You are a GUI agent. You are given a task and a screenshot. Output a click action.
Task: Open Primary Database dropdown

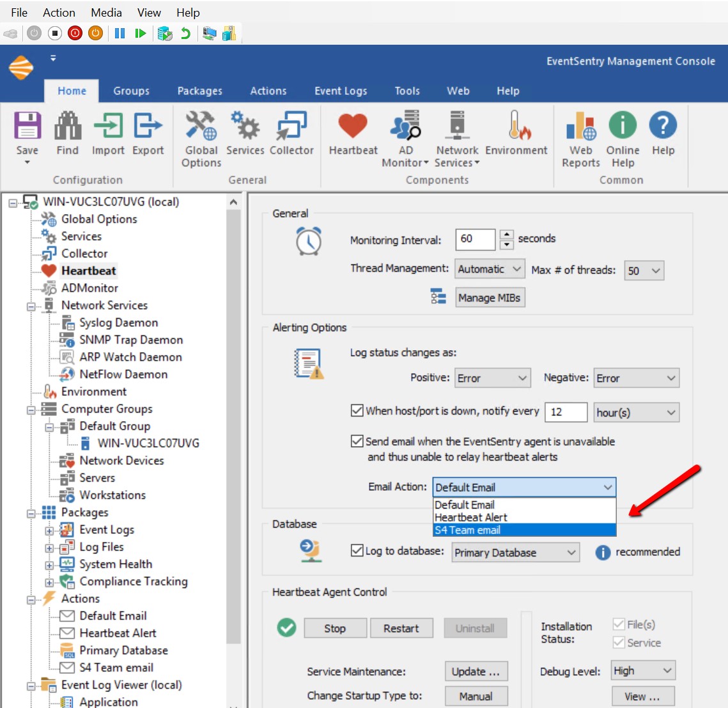tap(515, 553)
